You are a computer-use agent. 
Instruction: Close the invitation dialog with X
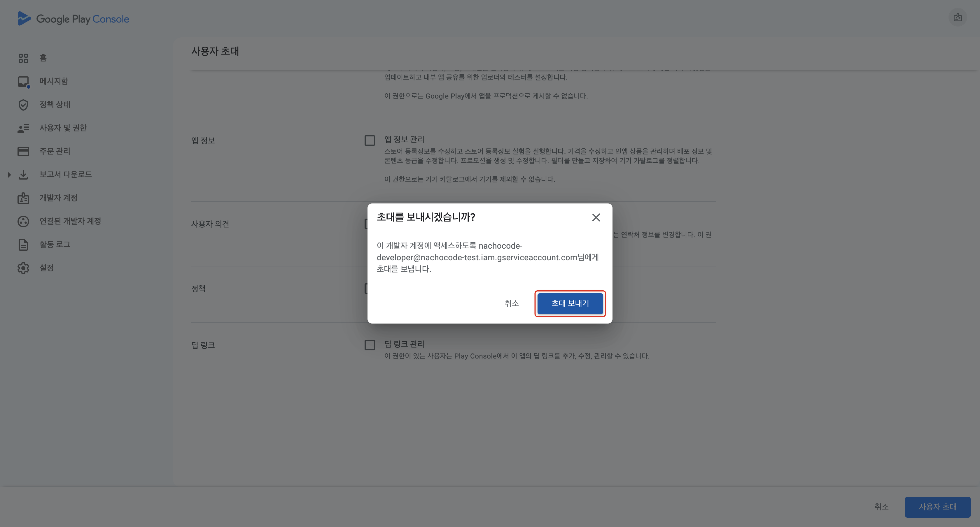(596, 217)
